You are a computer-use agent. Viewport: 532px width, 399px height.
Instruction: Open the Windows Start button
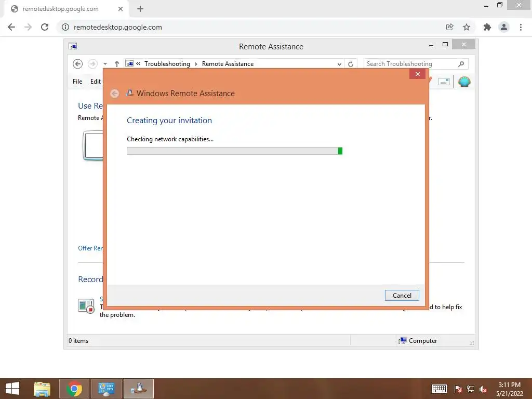coord(12,389)
